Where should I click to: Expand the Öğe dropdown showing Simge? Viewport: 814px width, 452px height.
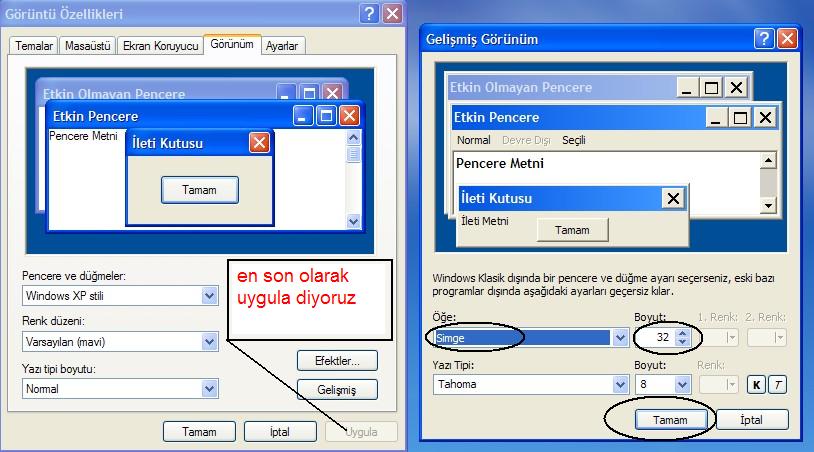(x=619, y=338)
